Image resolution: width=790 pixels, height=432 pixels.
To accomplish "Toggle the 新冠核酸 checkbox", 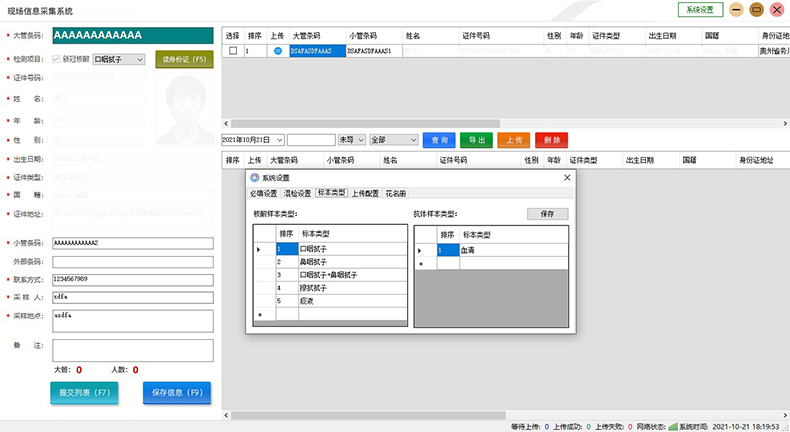I will pyautogui.click(x=56, y=59).
